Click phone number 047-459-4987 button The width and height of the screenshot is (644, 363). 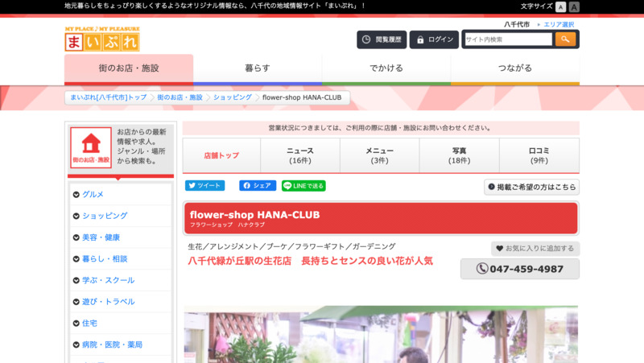[520, 269]
